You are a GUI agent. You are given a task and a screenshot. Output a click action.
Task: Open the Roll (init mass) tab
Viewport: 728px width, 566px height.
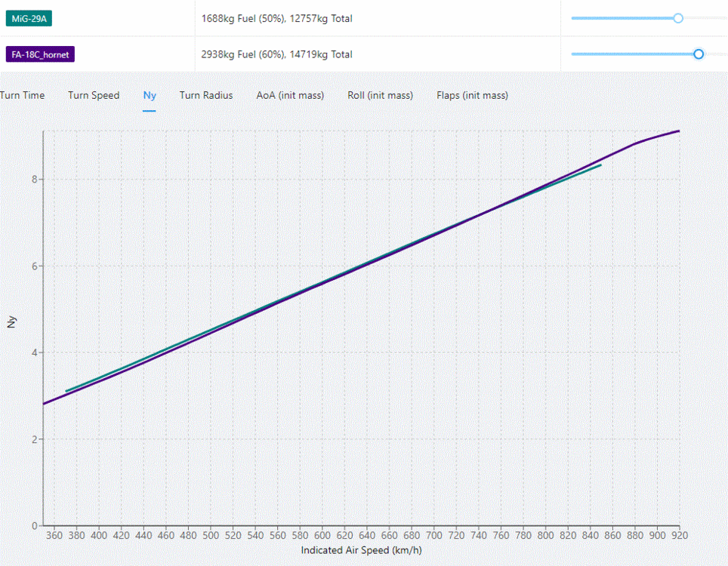pyautogui.click(x=380, y=95)
